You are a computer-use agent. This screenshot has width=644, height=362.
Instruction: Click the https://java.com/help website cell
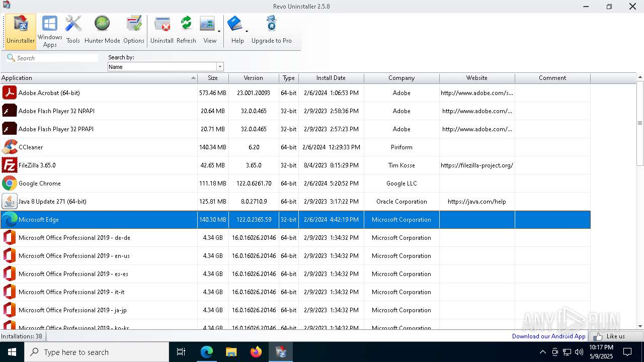pos(477,201)
